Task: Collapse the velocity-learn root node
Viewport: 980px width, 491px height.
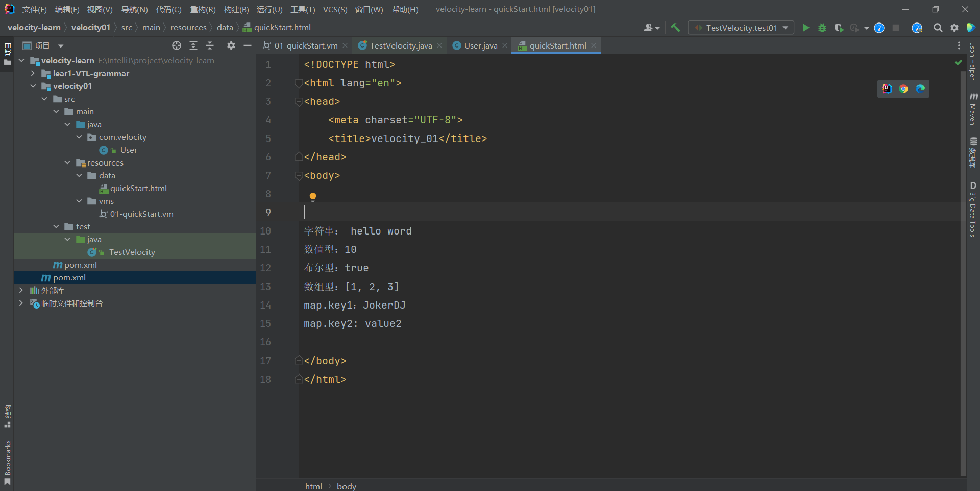Action: click(x=21, y=60)
